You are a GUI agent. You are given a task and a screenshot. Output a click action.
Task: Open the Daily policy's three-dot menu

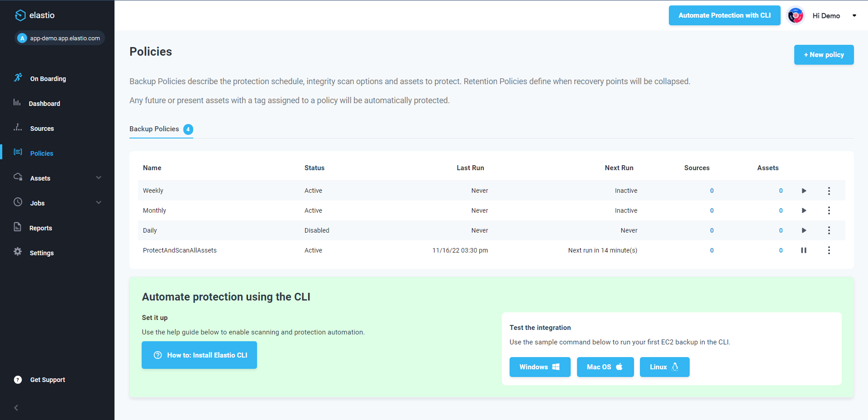[829, 230]
